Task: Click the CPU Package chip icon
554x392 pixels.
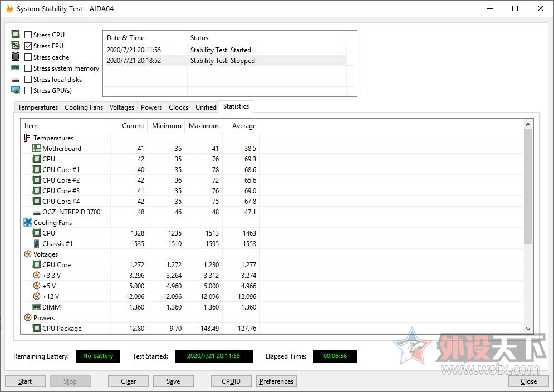Action: tap(37, 329)
